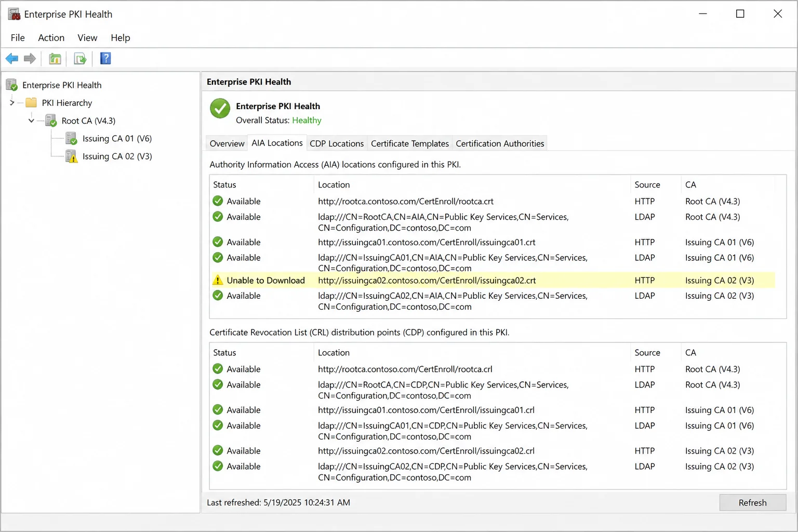
Task: Click green check icon for issuingca02.crl row
Action: point(218,450)
